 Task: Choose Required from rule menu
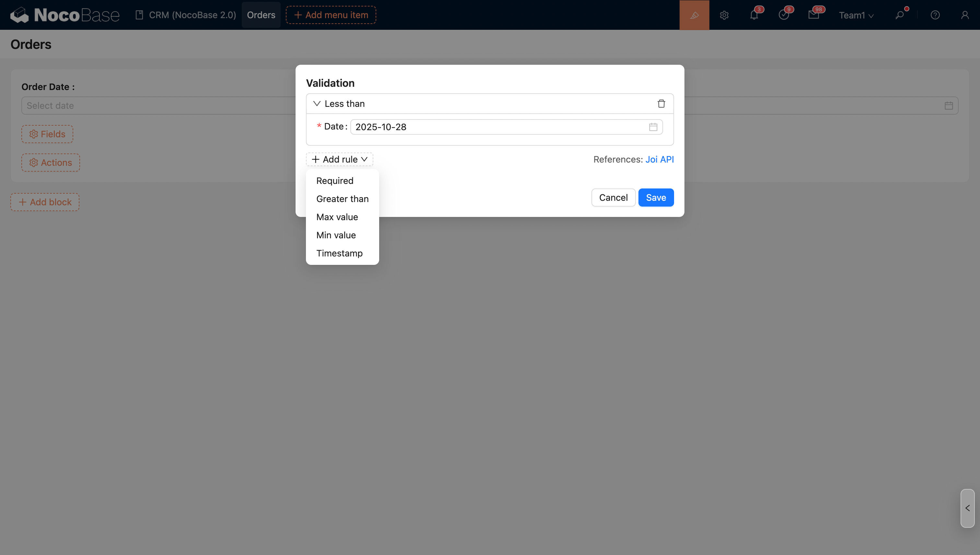coord(334,181)
